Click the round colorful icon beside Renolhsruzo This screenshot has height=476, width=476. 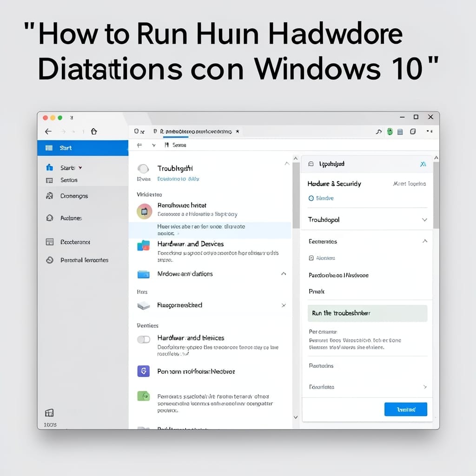point(144,212)
